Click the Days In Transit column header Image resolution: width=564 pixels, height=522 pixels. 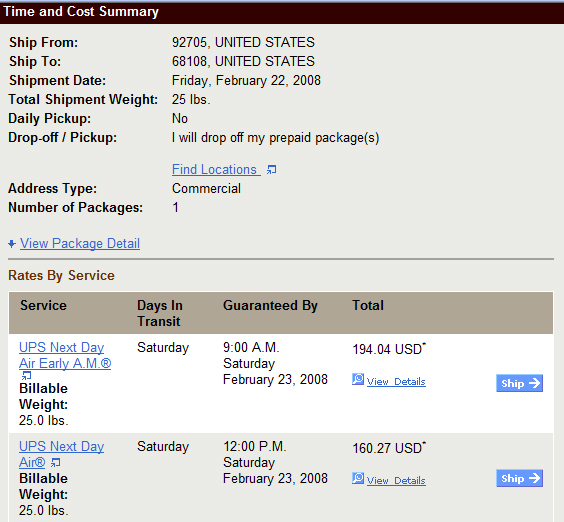(160, 313)
